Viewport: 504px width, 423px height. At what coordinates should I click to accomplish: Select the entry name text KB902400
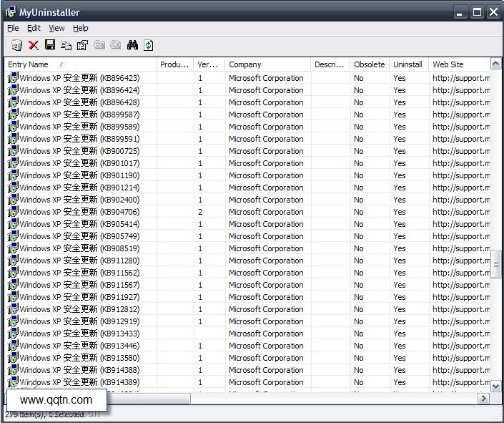80,200
